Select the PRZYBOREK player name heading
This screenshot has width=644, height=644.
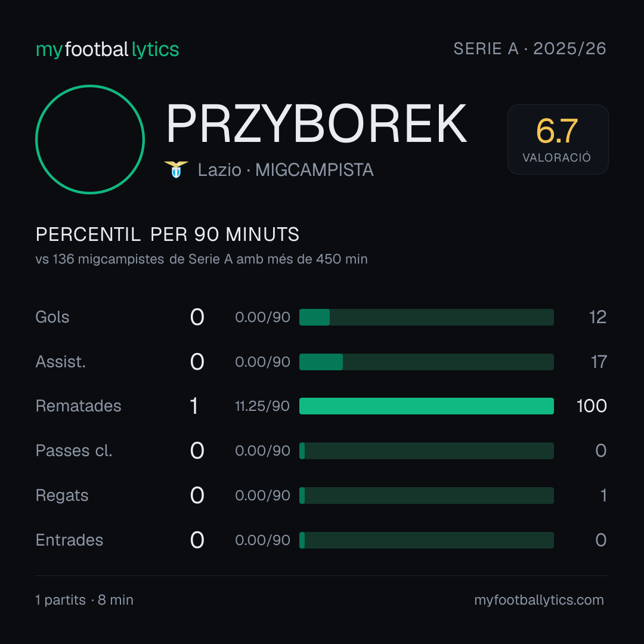(316, 123)
